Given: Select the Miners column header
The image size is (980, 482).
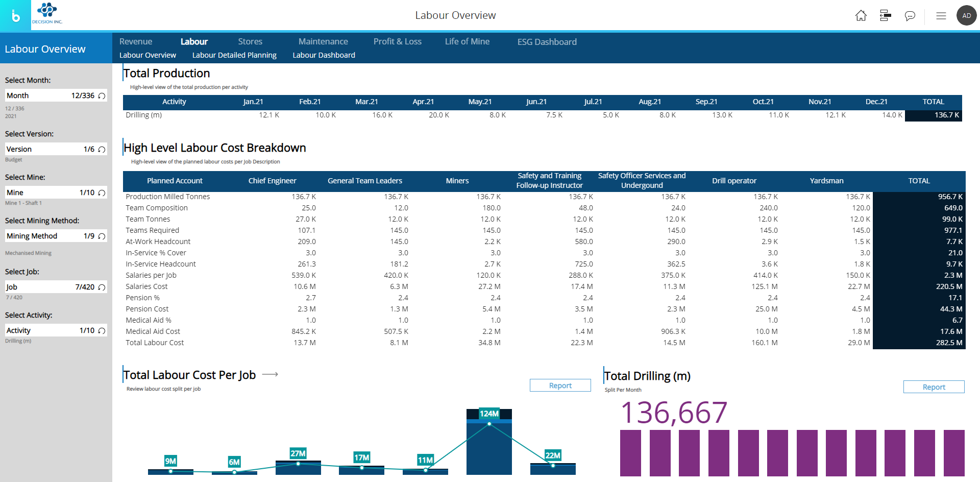Looking at the screenshot, I should pos(457,181).
